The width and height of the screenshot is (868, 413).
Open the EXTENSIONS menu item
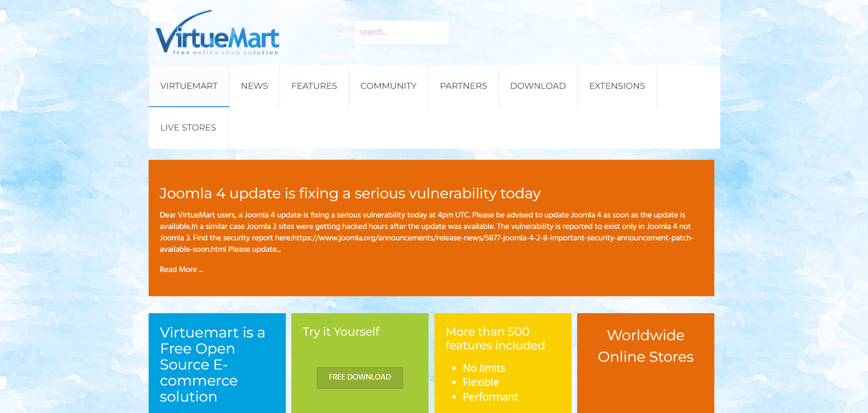[x=617, y=86]
